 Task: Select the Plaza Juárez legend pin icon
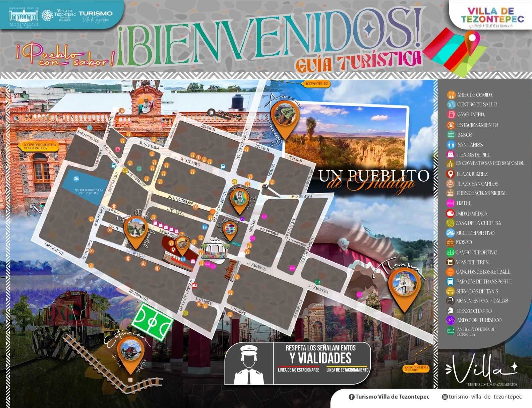(x=451, y=174)
